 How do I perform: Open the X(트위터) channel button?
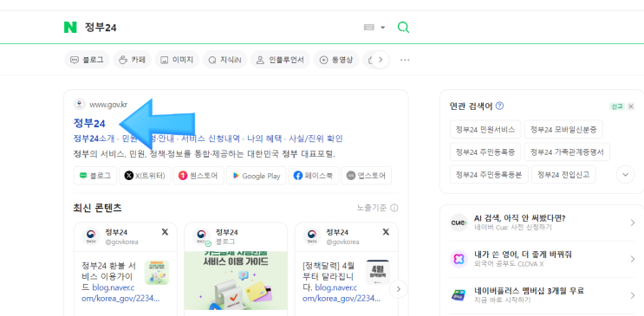click(145, 176)
